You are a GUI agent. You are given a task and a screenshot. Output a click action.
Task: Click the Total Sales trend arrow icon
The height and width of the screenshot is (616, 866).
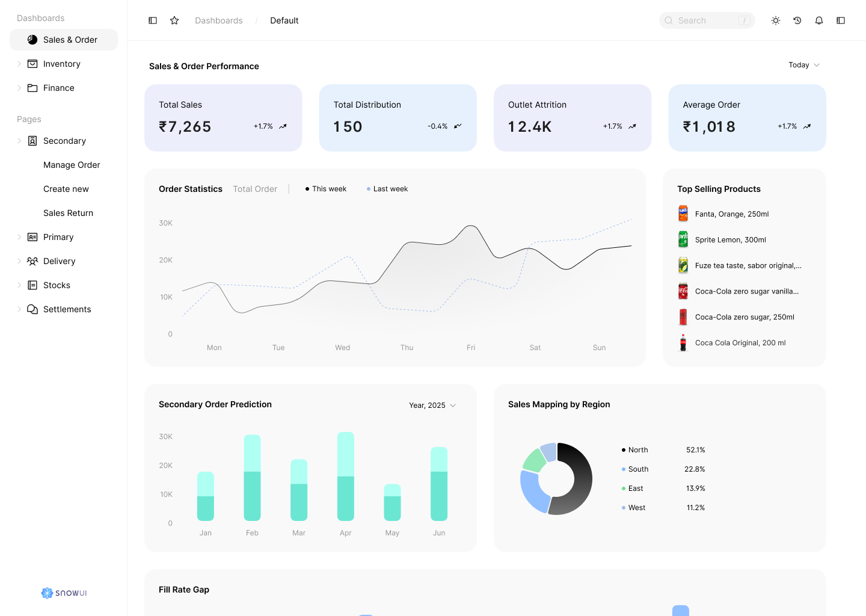[283, 126]
